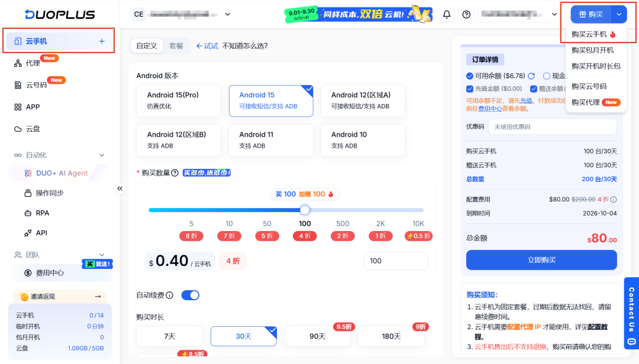Viewport: 639px width, 364px height.
Task: Open DUO+ AI Agent
Action: 62,173
